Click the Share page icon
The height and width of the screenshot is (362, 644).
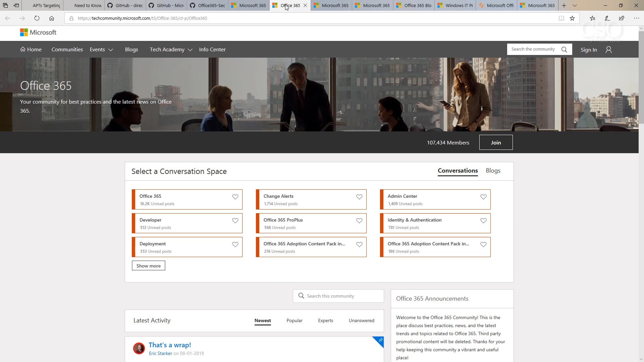click(622, 18)
